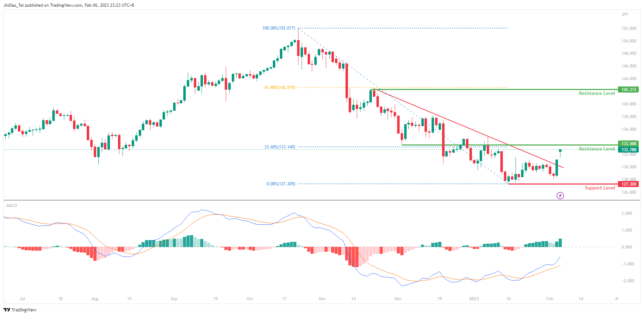Select the 127.300 support price label
Screen dimensions: 644x316
[x=629, y=184]
